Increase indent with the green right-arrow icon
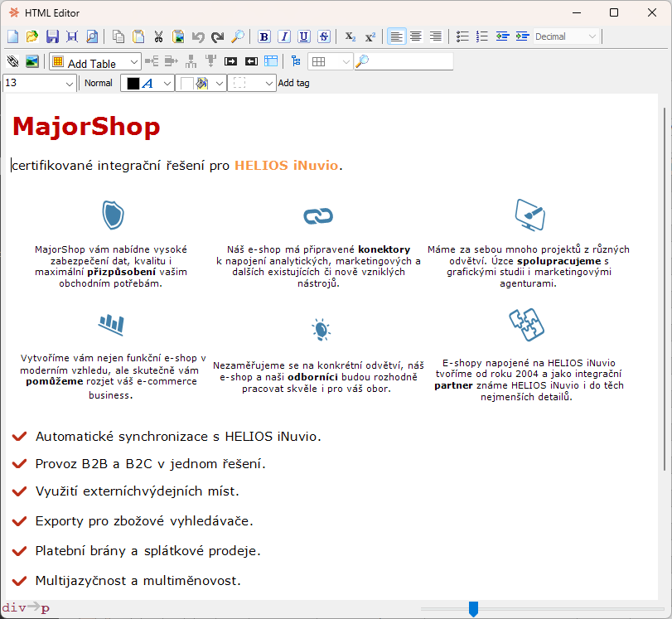672x619 pixels. (x=522, y=36)
